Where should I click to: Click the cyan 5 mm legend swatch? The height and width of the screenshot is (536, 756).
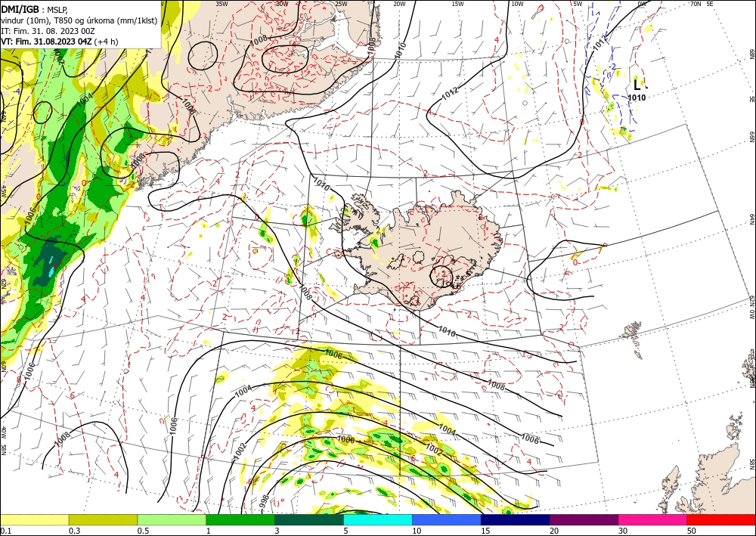click(x=378, y=519)
